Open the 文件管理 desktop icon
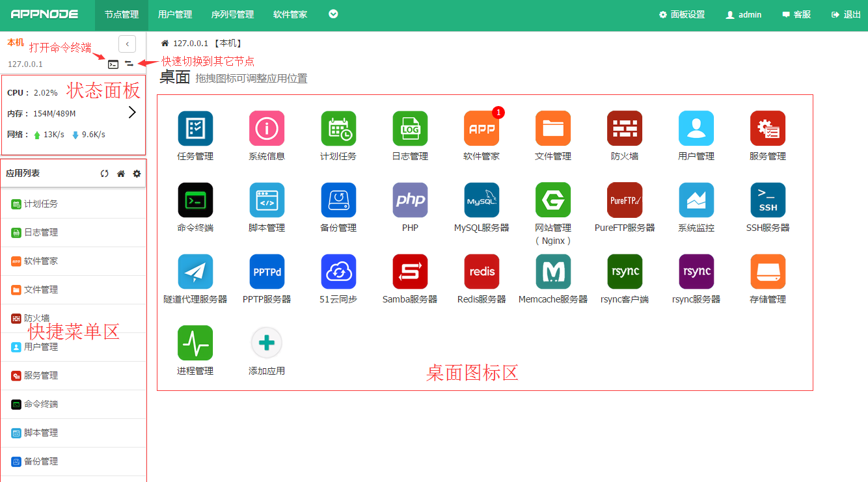The width and height of the screenshot is (868, 482). [x=553, y=128]
